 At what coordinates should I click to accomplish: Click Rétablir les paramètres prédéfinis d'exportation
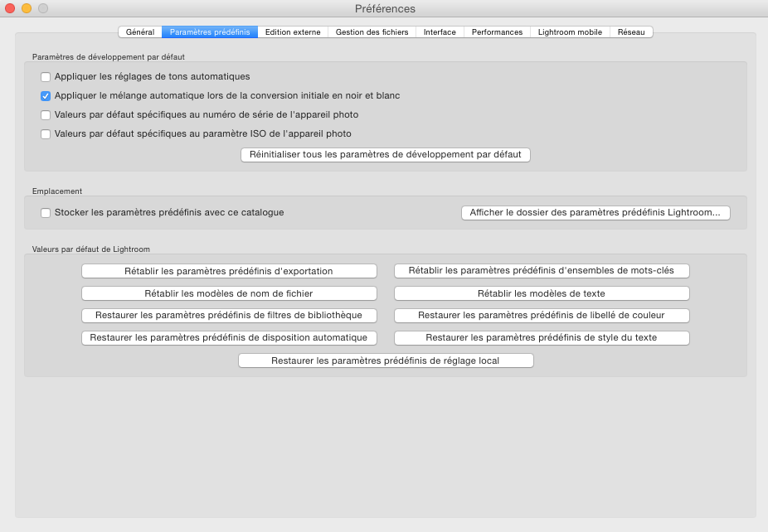[x=229, y=271]
